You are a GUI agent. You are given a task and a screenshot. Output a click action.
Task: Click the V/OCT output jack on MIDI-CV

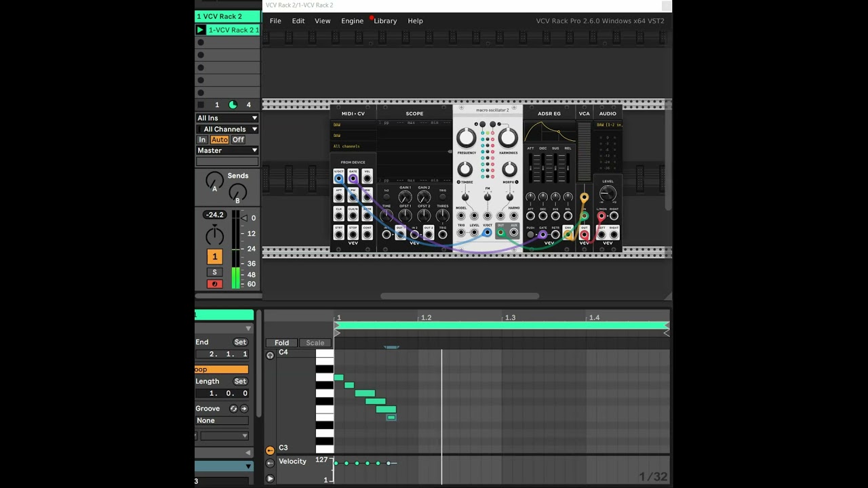click(339, 178)
